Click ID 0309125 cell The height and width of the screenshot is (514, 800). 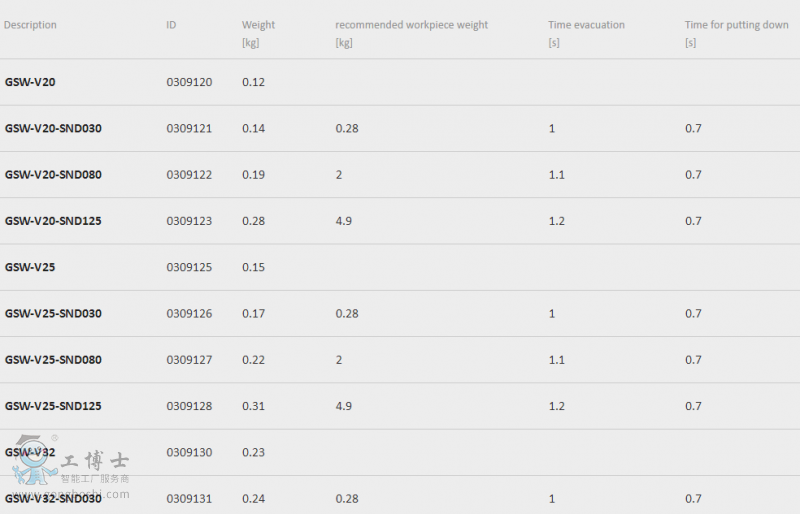189,267
